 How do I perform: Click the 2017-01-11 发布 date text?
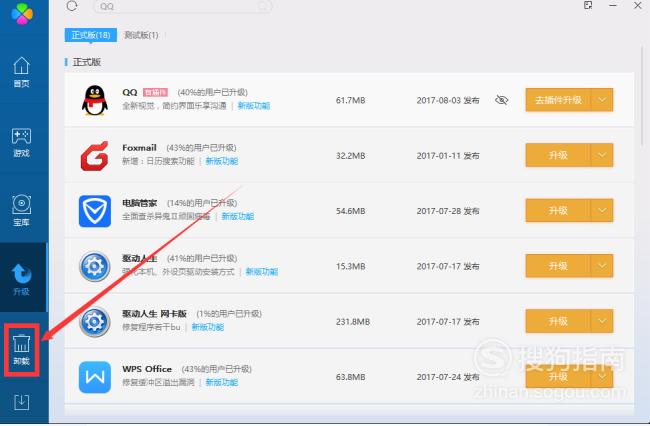pos(448,156)
